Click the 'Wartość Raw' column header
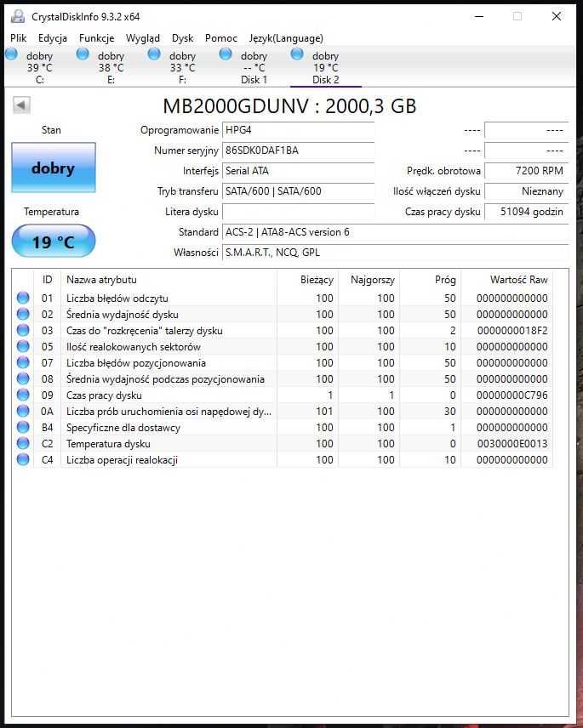 click(506, 280)
